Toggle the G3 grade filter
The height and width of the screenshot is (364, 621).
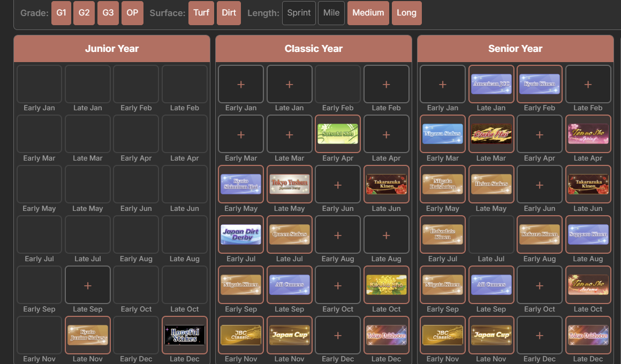pos(108,13)
